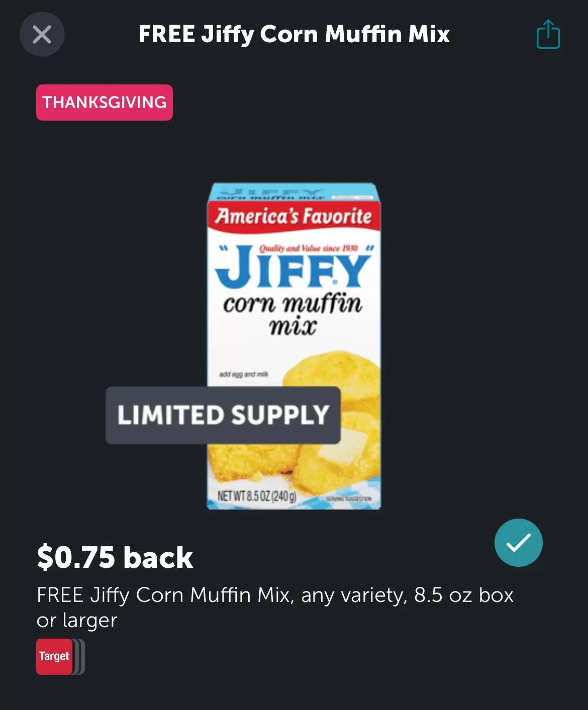Tap the butter pat on the muffin image

(341, 449)
